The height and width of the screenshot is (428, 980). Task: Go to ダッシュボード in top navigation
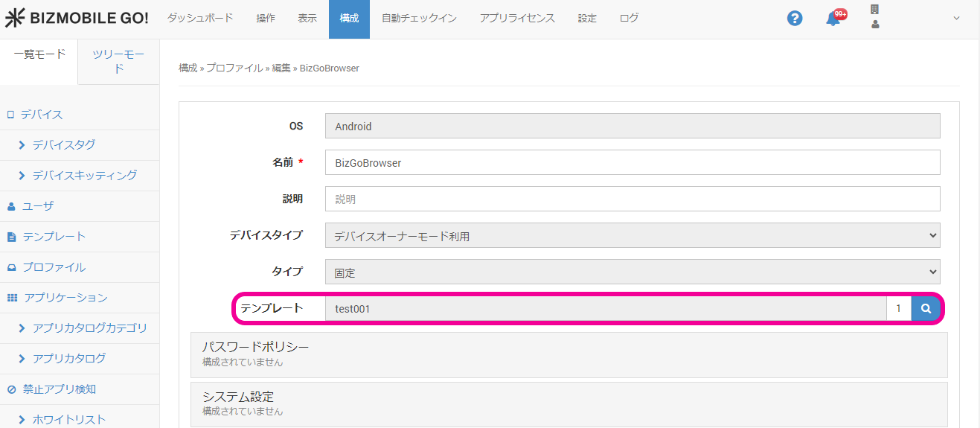tap(199, 19)
